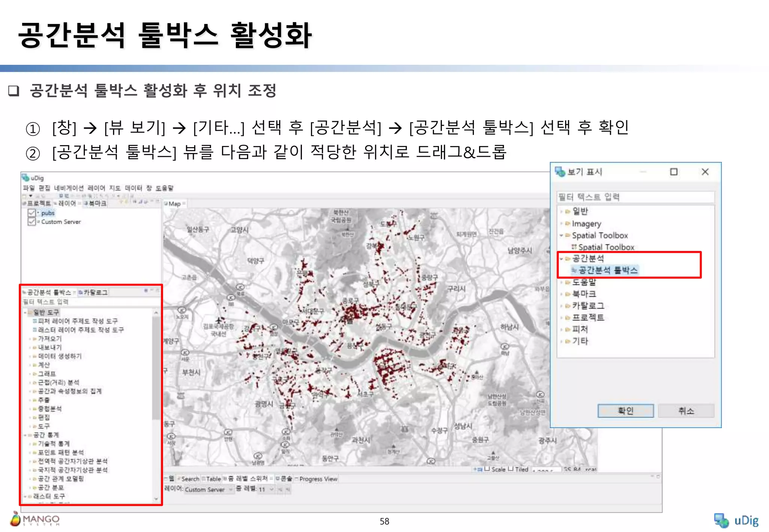Expand the 기타 category in dialog

[561, 341]
